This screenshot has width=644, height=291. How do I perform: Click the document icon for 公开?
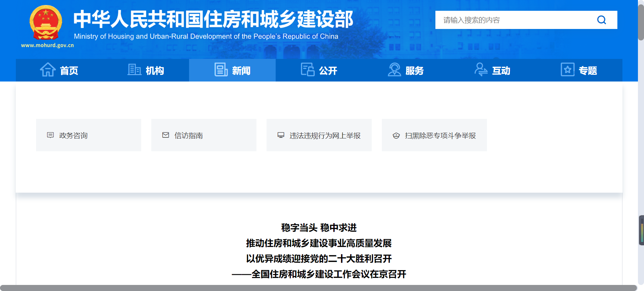click(x=307, y=70)
